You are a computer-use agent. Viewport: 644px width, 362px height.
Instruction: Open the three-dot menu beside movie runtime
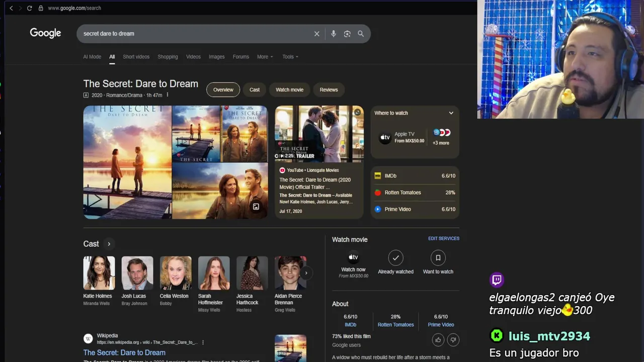tap(168, 95)
